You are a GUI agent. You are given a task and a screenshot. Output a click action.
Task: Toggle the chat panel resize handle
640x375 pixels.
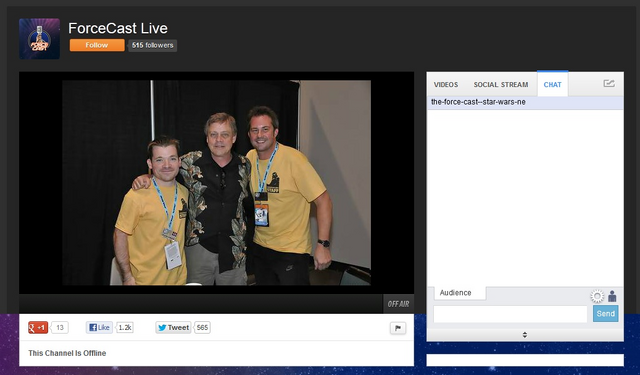[525, 335]
